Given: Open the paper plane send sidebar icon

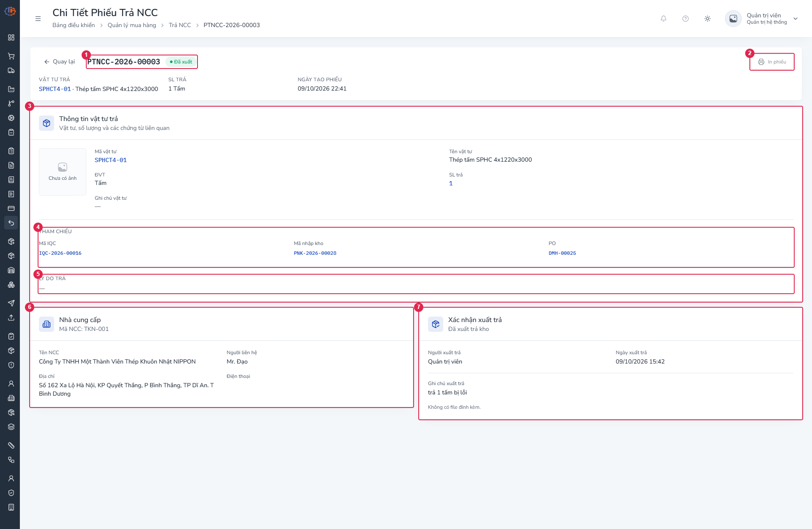Looking at the screenshot, I should pos(11,303).
